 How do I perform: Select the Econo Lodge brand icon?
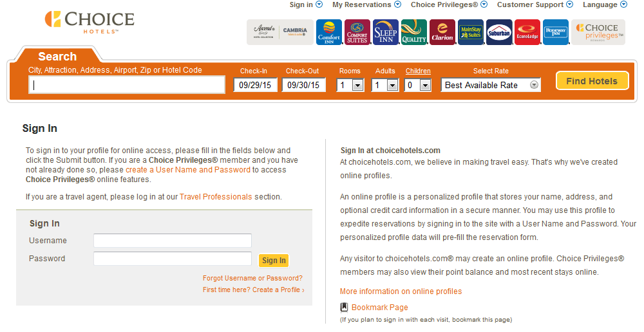coord(527,32)
